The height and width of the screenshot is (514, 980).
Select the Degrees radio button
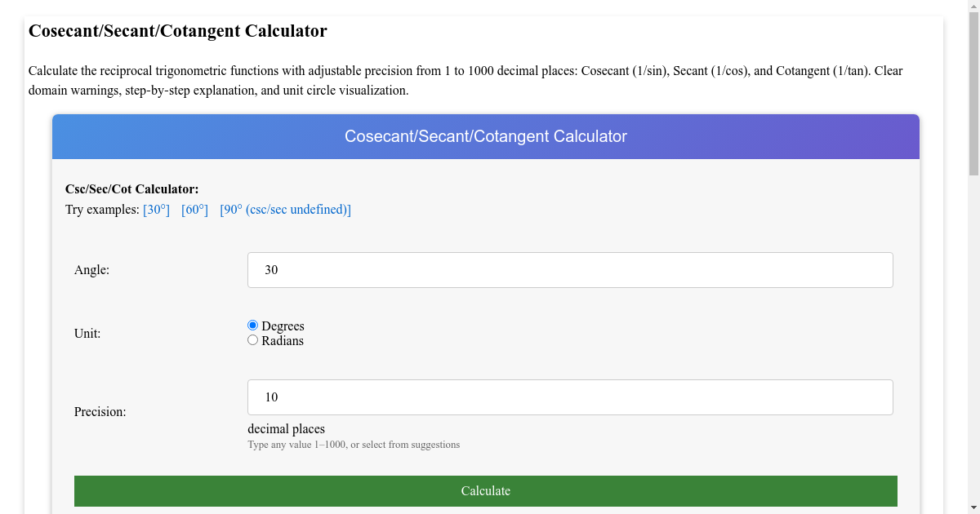pos(252,324)
